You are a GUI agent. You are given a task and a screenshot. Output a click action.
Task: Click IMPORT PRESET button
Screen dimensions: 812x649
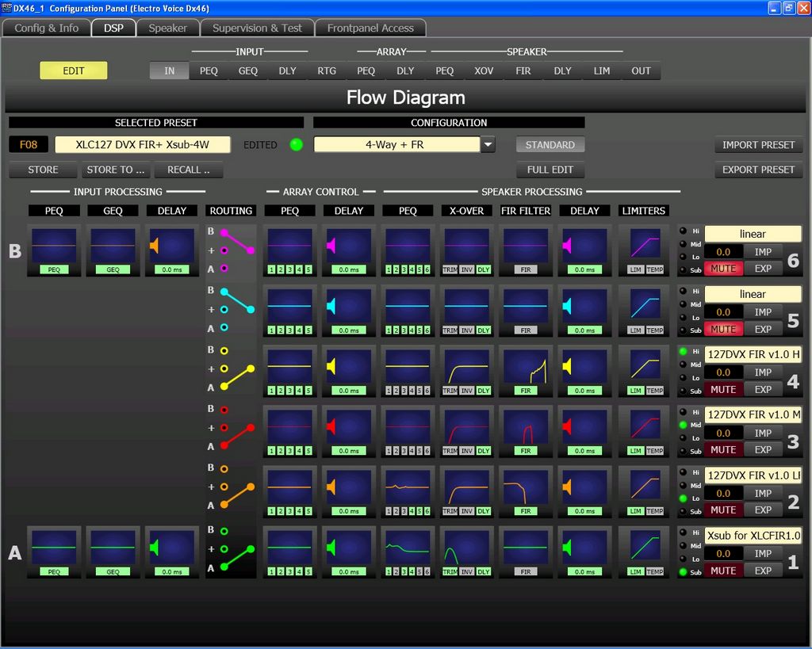point(759,145)
